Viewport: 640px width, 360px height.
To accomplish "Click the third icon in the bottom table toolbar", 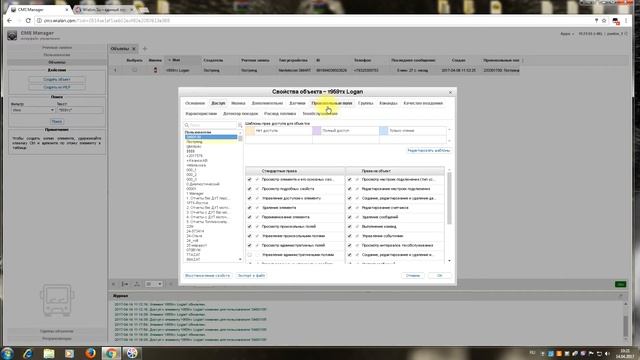I will 137,284.
